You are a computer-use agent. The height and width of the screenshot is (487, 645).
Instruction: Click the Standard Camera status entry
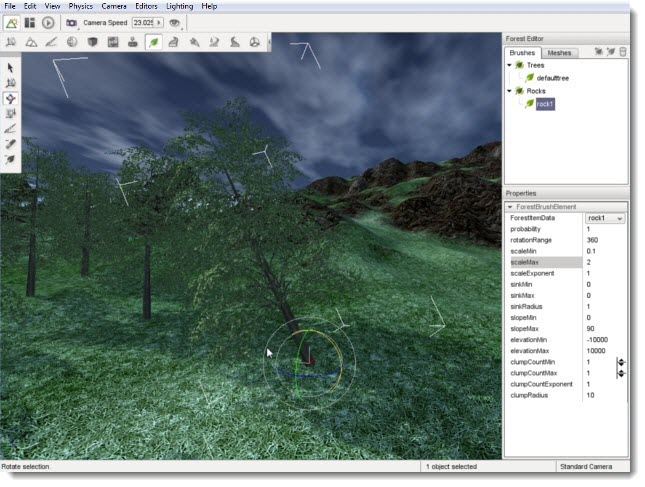586,467
